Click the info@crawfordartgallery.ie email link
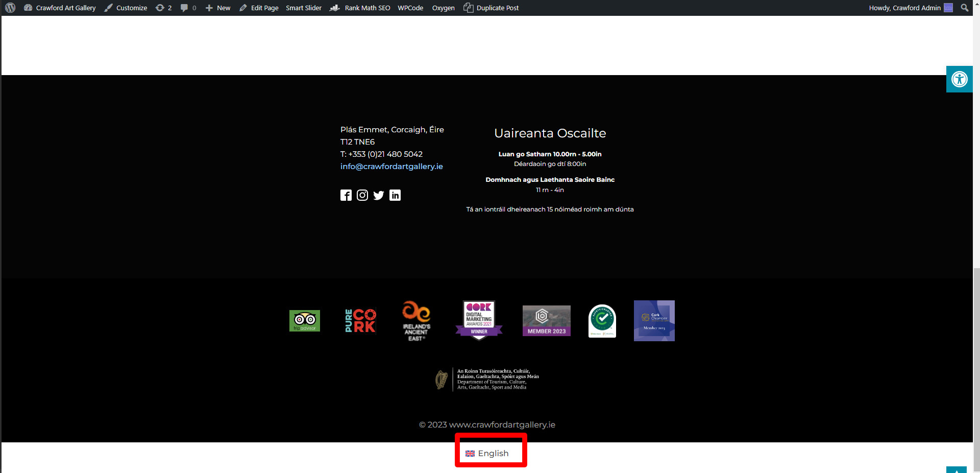The height and width of the screenshot is (473, 980). [x=391, y=167]
